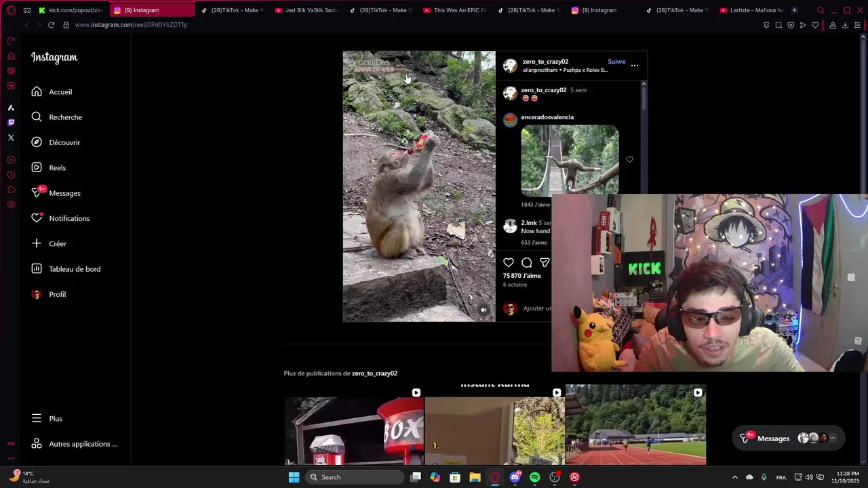Click the audio label allanpreetham Pushpa x Rolex

pos(565,70)
